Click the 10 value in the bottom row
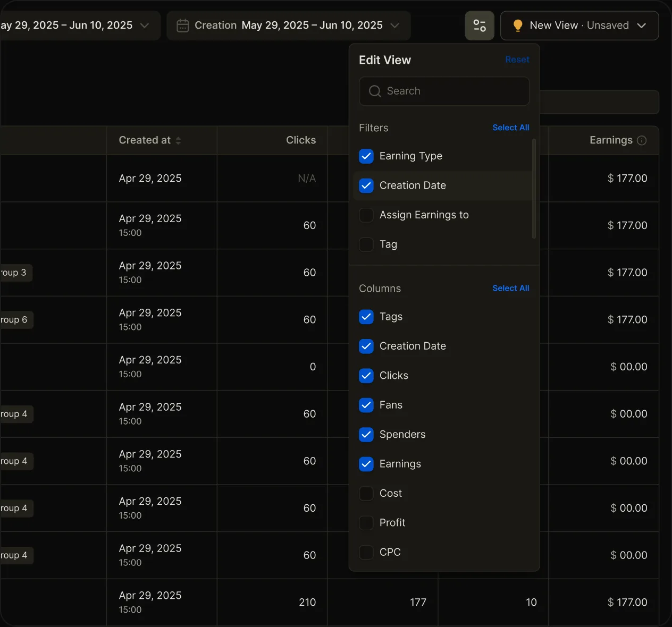This screenshot has width=672, height=627. tap(531, 603)
